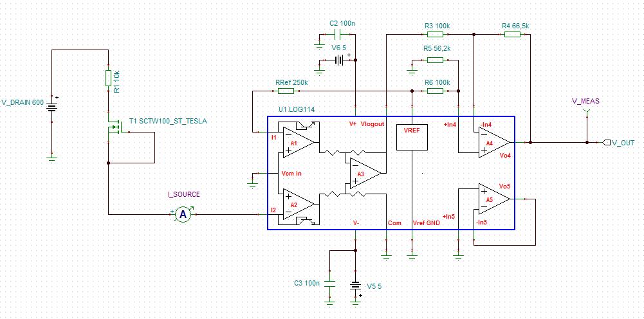
Task: Click the V6 5 battery symbol
Action: [x=340, y=60]
